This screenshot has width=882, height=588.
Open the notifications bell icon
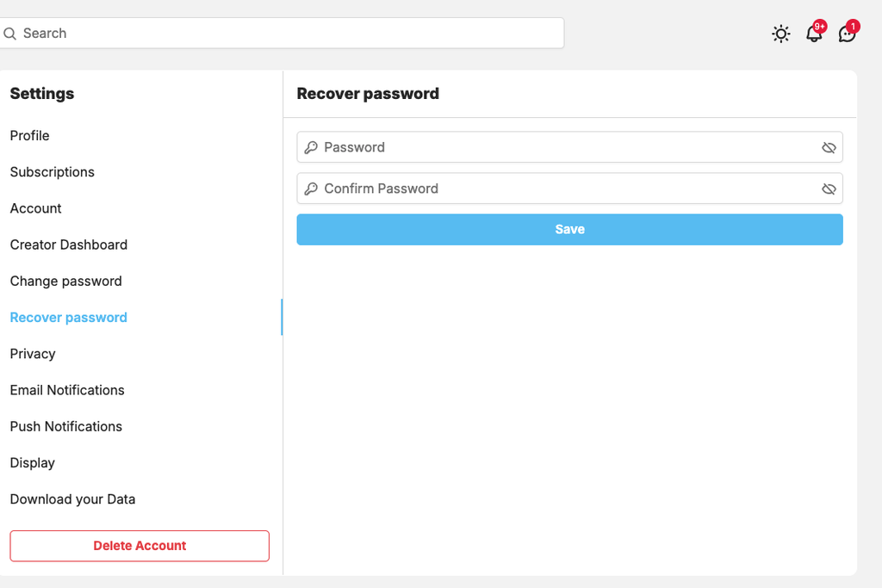pos(814,34)
